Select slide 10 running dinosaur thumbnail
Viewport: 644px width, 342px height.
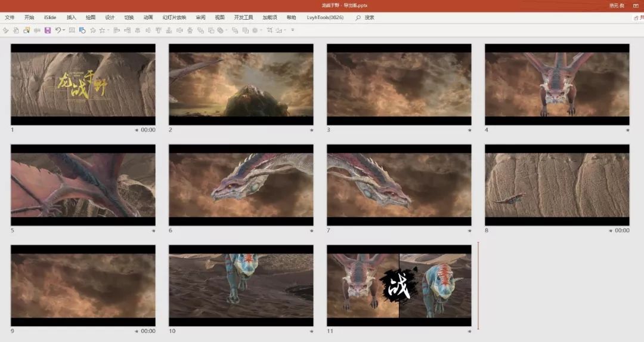coord(241,286)
